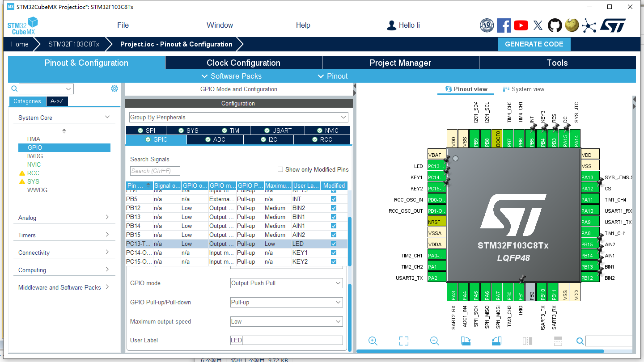Screen dimensions: 644x362
Task: Open the YouTube icon link
Action: click(x=521, y=25)
